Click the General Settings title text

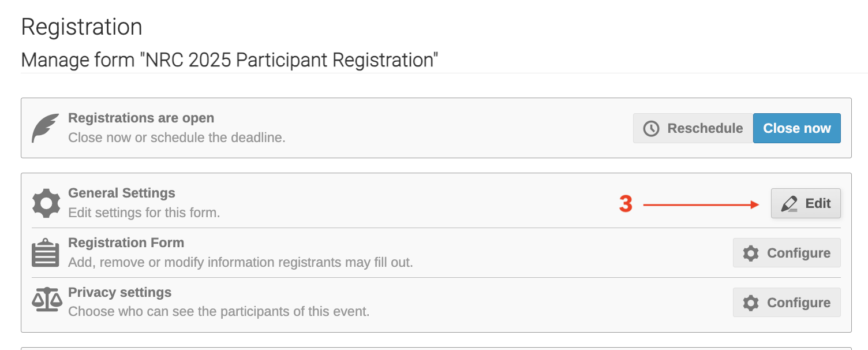point(122,193)
